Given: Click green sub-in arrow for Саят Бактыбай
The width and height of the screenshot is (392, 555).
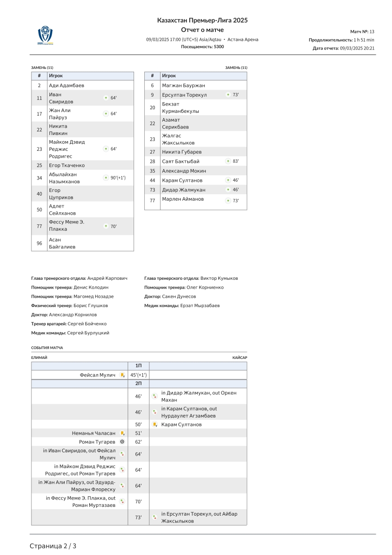Looking at the screenshot, I should [228, 161].
